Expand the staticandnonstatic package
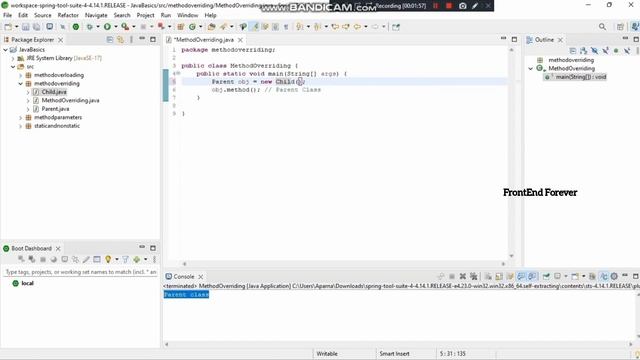This screenshot has width=640, height=360. coord(20,126)
